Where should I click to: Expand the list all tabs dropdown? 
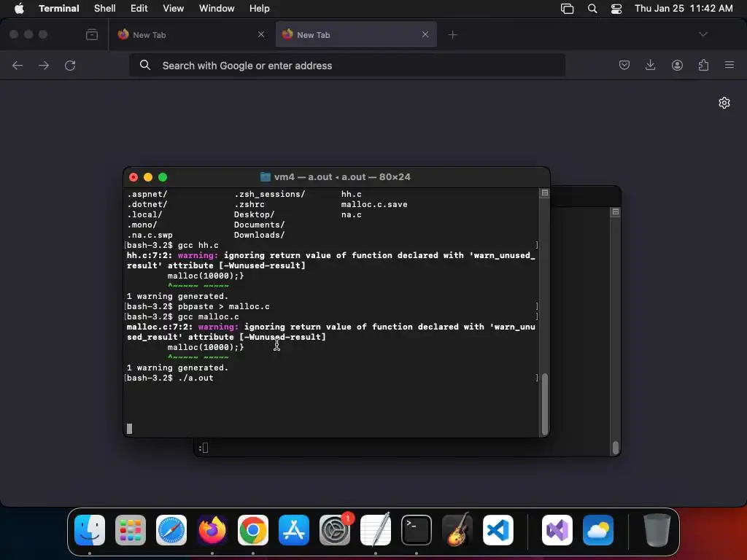[703, 34]
